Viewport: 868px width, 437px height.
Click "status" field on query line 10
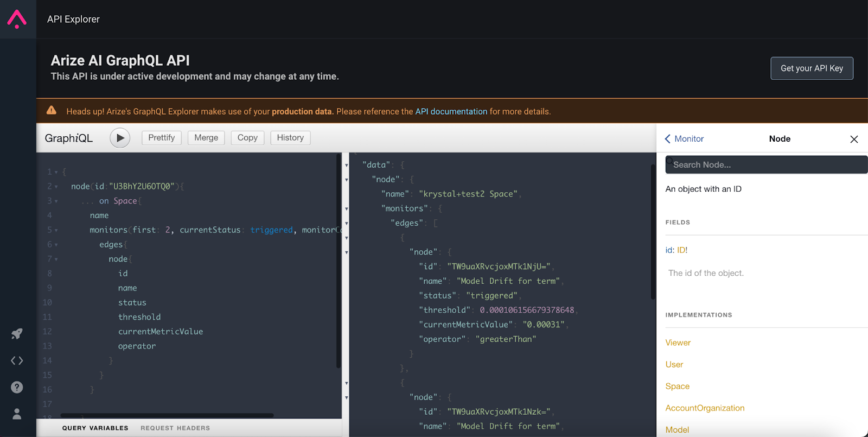point(132,303)
